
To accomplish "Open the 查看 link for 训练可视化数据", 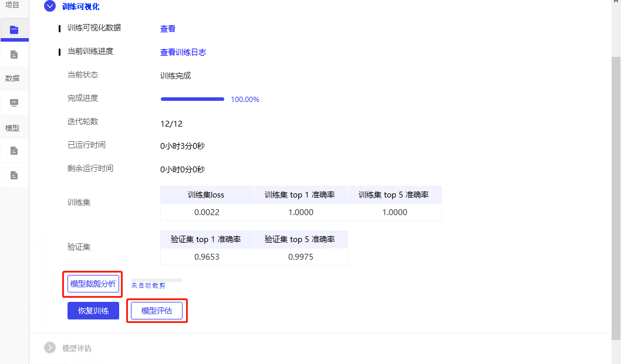I will pos(168,29).
